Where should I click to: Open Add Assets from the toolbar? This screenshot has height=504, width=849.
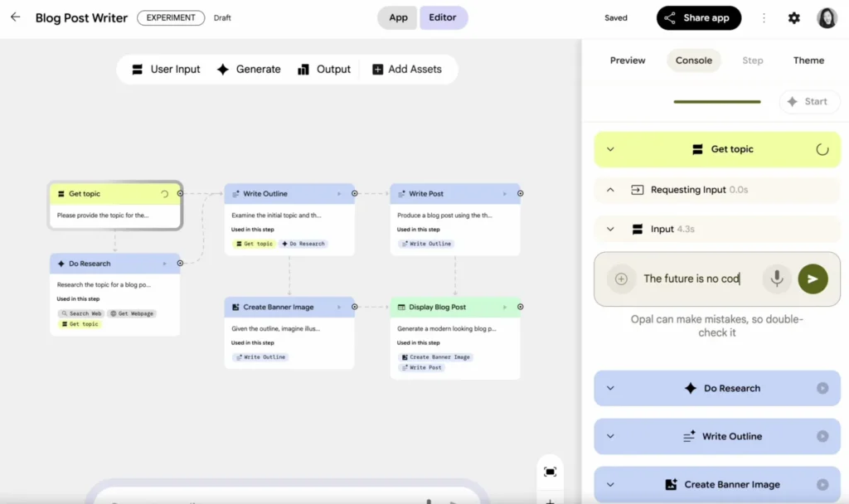(405, 69)
